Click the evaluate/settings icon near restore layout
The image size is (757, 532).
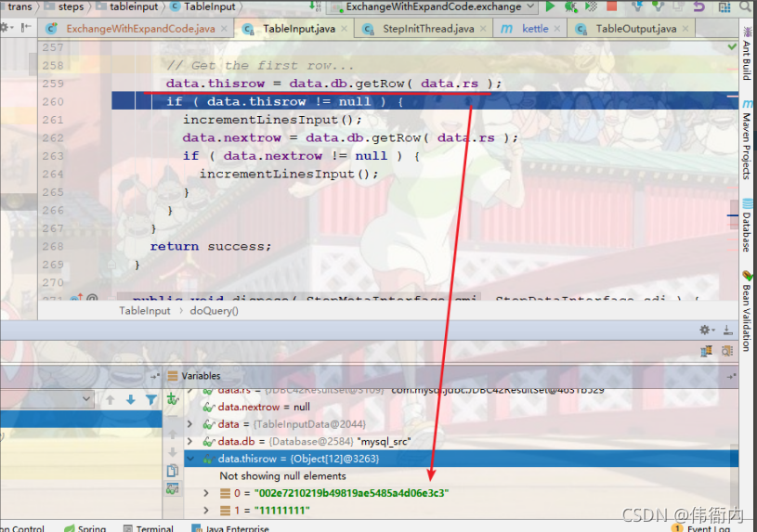[727, 351]
